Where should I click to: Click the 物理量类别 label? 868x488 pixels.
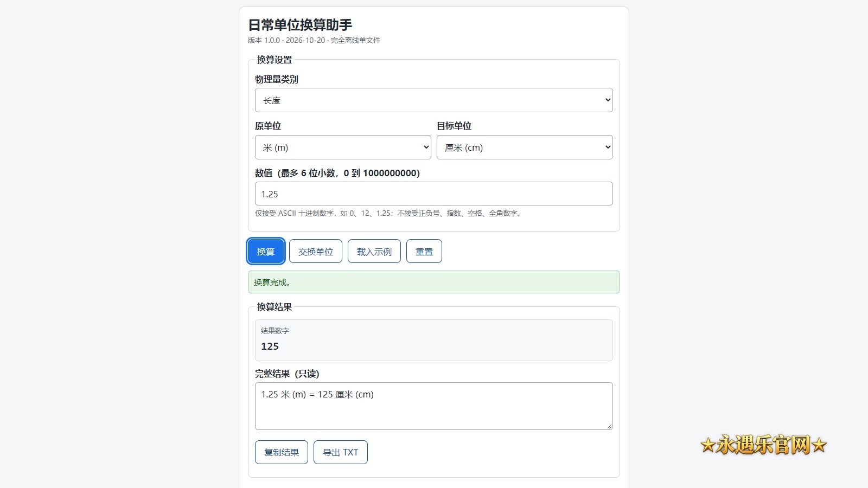point(277,79)
